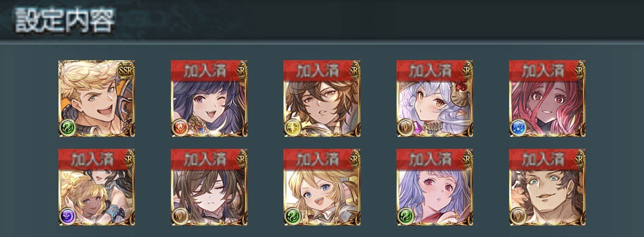Image resolution: width=644 pixels, height=237 pixels.
Task: Click the wind element icon on the blonde blue-eyed girl
Action: 292,217
